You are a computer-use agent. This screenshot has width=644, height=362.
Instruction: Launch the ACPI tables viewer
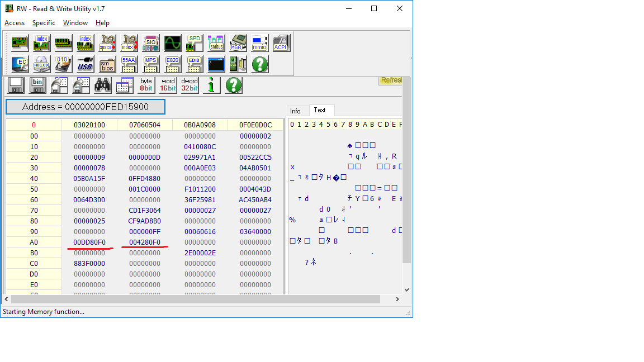pos(281,43)
